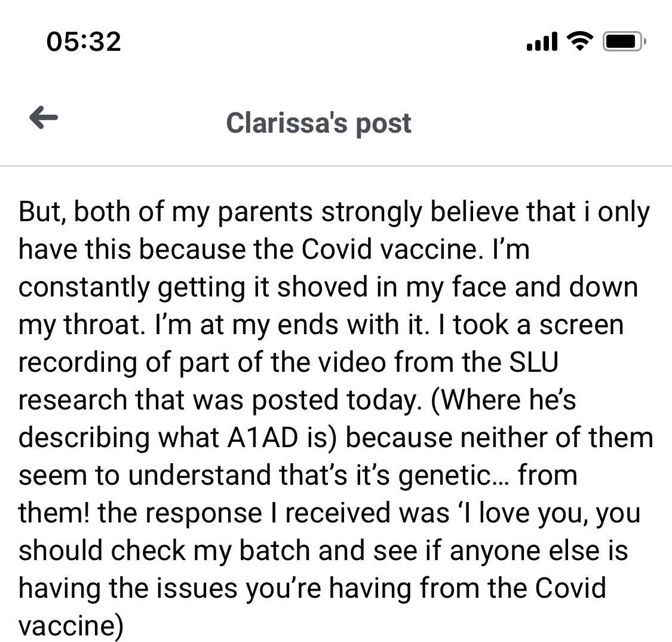This screenshot has width=672, height=642.
Task: Tap the Wi-Fi status icon
Action: pos(580,42)
